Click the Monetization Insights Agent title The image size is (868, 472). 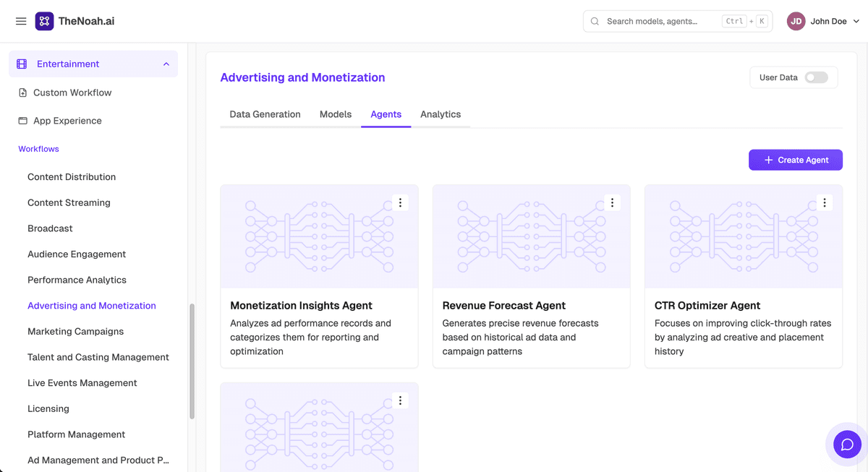pyautogui.click(x=301, y=306)
